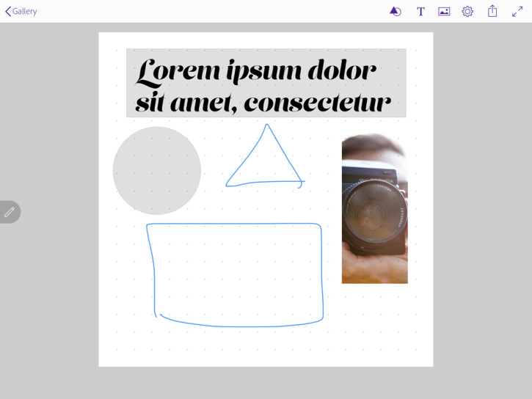532x399 pixels.
Task: Click the word "consectetur" in the heading
Action: (x=317, y=103)
